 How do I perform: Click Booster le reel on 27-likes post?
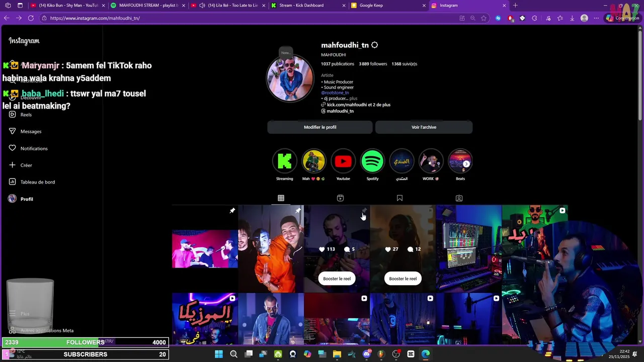coord(403,279)
